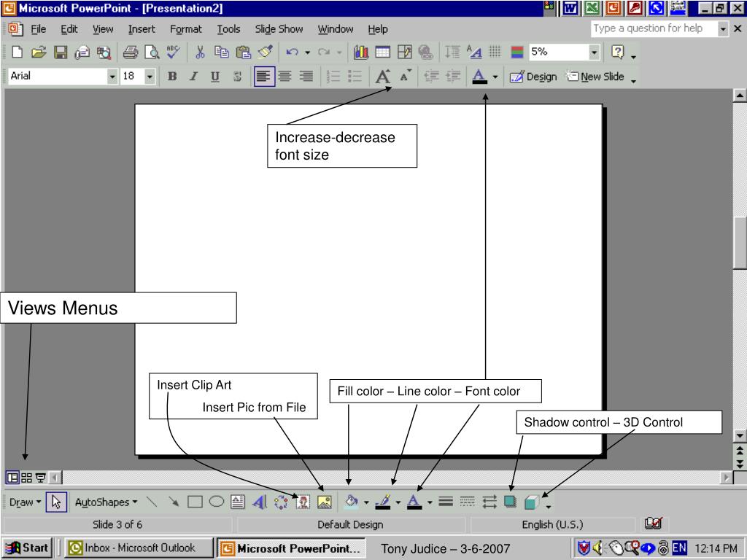
Task: Apply drawing toolbar font color
Action: 414,502
